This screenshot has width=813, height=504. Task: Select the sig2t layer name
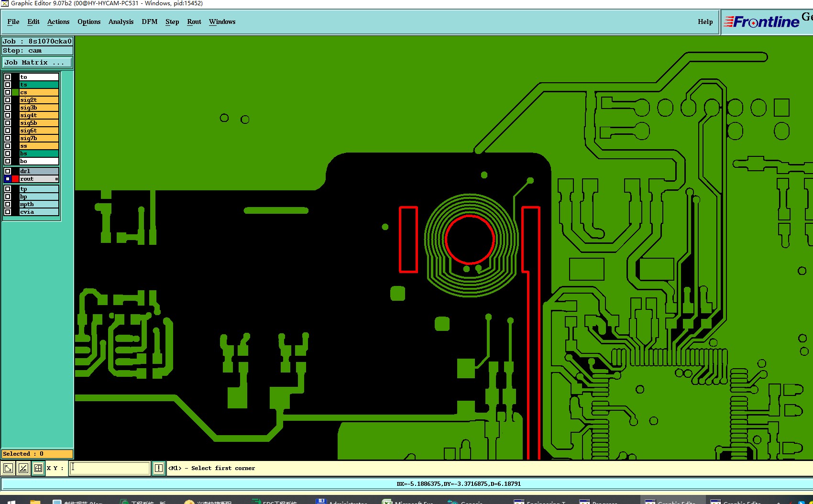click(x=39, y=100)
